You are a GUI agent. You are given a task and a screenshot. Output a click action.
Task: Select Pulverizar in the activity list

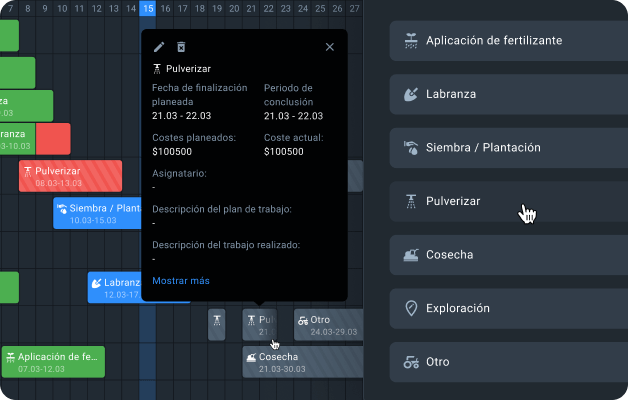509,201
